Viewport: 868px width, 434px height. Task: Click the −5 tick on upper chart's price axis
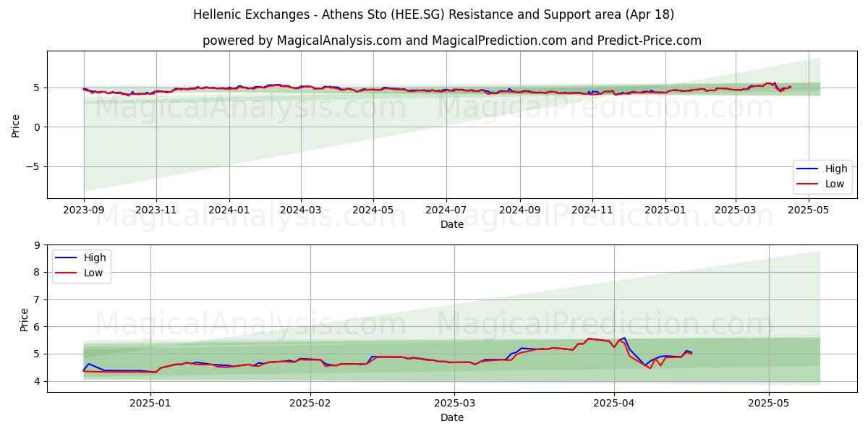pyautogui.click(x=33, y=166)
